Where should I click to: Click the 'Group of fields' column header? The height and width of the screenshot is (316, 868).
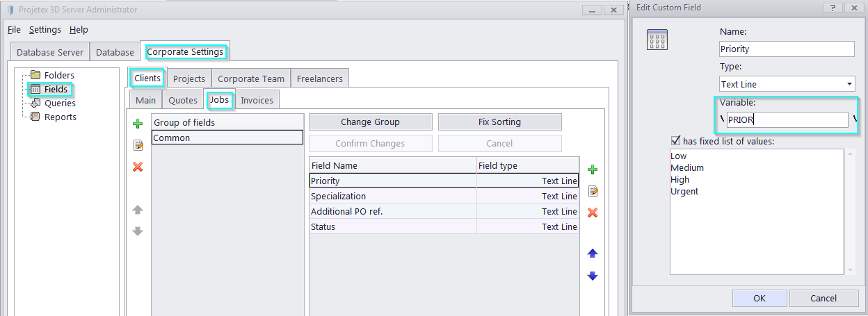click(227, 122)
